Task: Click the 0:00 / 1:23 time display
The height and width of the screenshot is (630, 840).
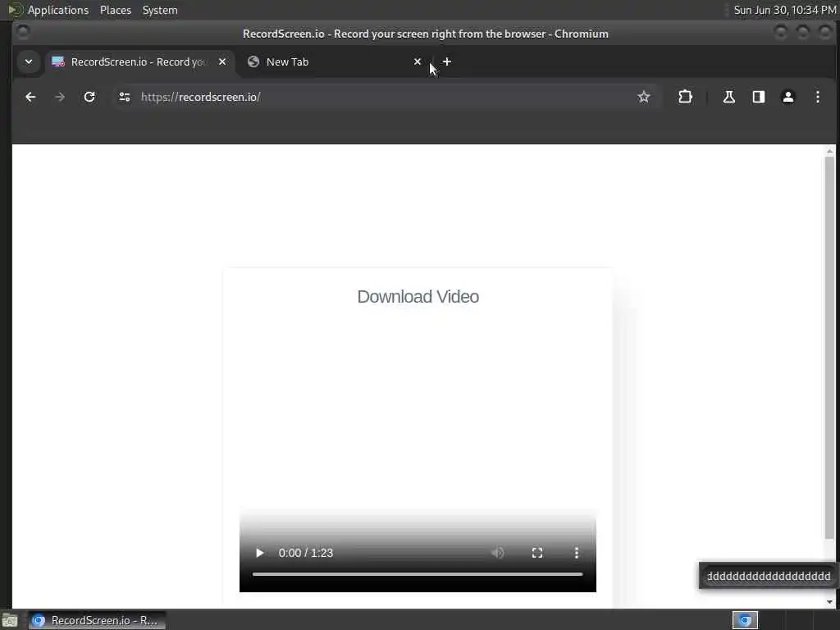Action: coord(306,553)
